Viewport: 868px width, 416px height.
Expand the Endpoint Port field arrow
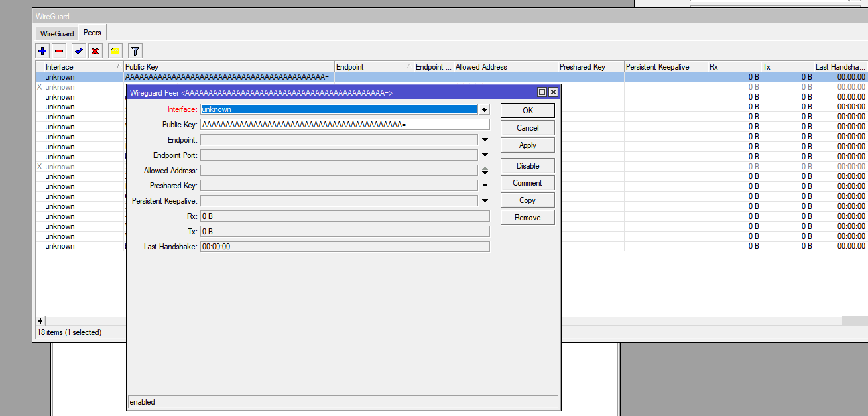tap(485, 155)
